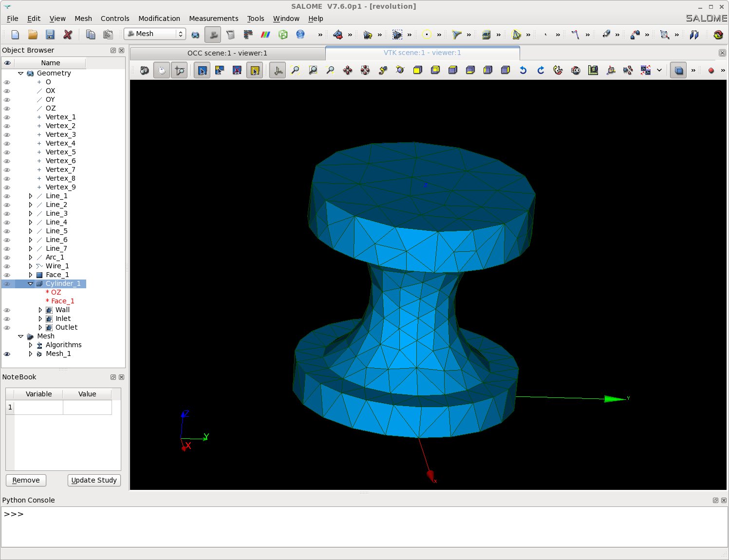Image resolution: width=729 pixels, height=560 pixels.
Task: Toggle the Shading display mode button
Action: coord(678,71)
